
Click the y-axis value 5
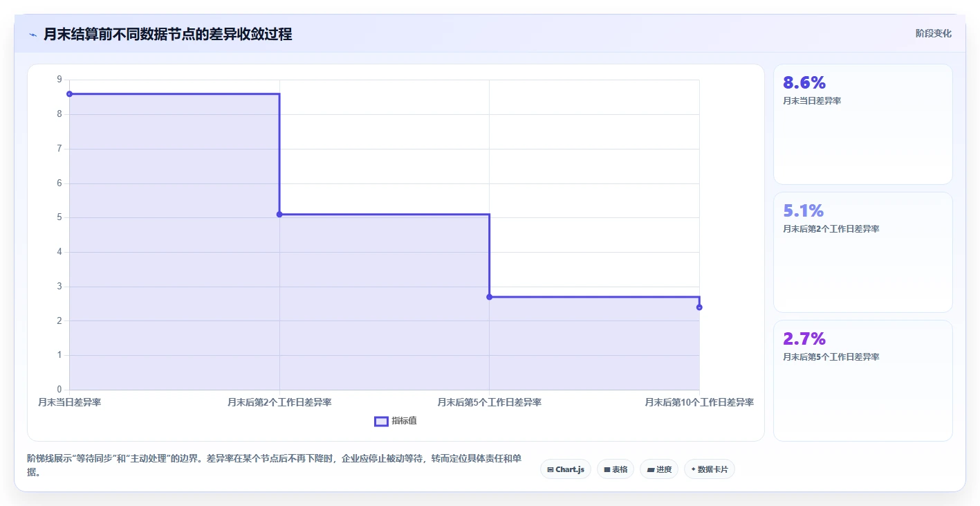(59, 217)
